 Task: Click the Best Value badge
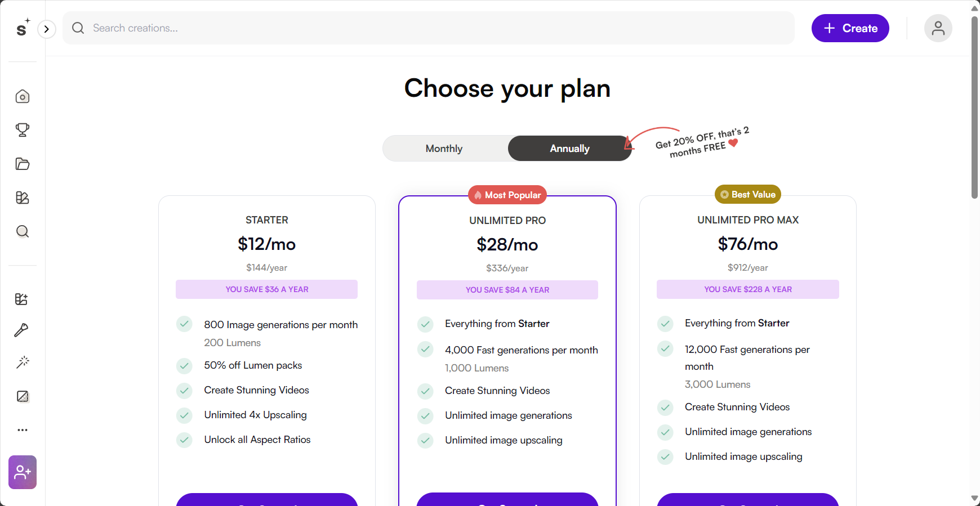click(748, 195)
